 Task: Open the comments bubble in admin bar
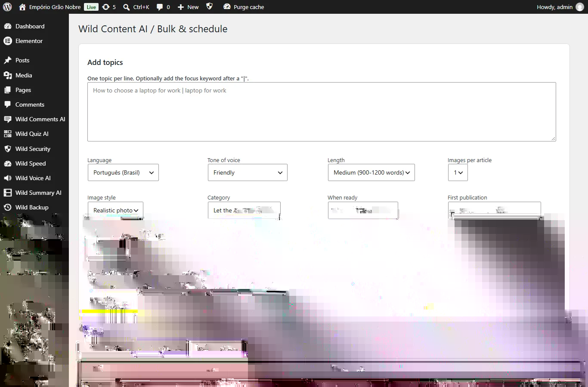[x=160, y=7]
